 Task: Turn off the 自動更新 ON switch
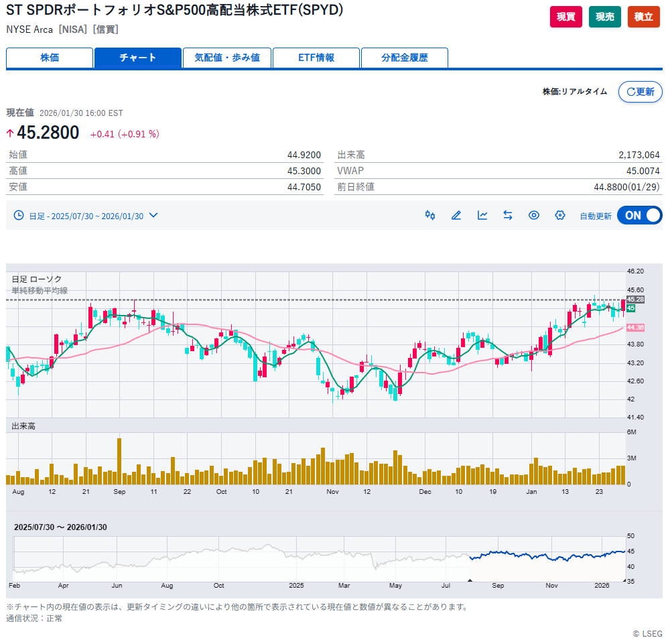(639, 215)
